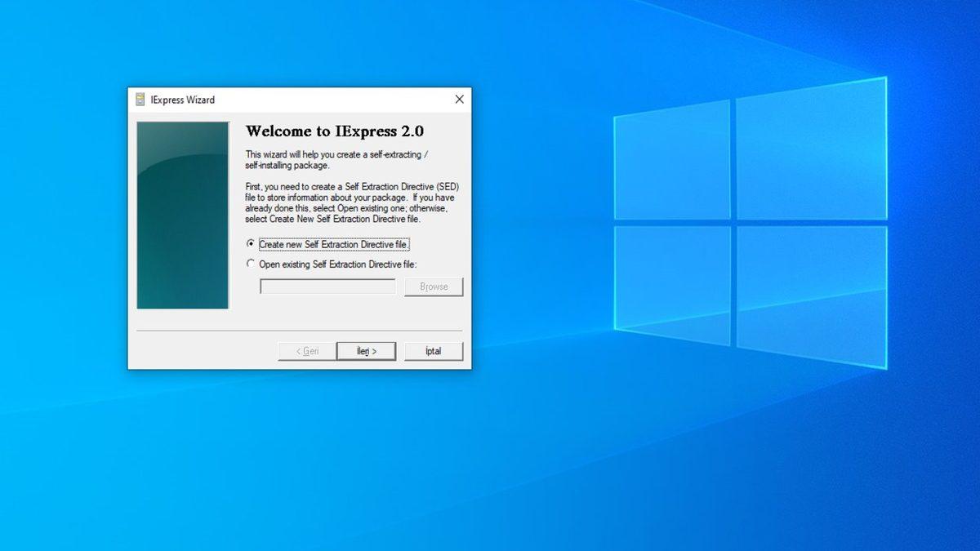Click the Browse button

tap(434, 286)
